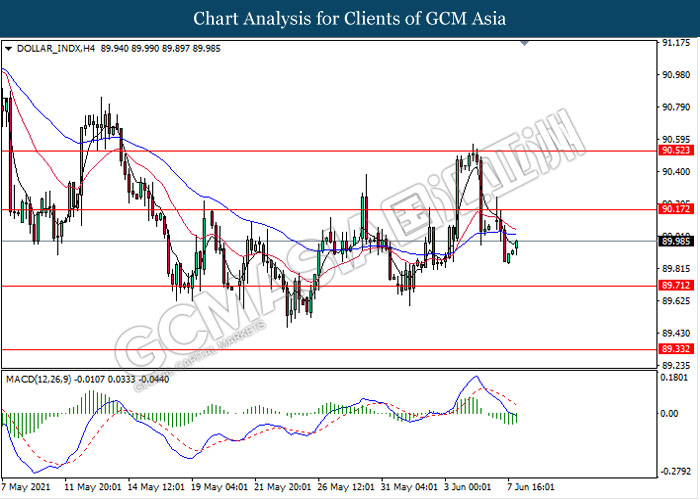
Task: Click the 89.625 price scale value
Action: (676, 301)
